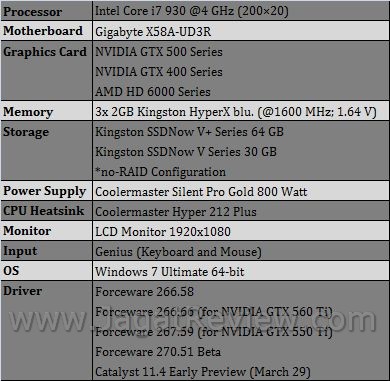Click the Memory row label
The image size is (390, 381).
point(28,112)
